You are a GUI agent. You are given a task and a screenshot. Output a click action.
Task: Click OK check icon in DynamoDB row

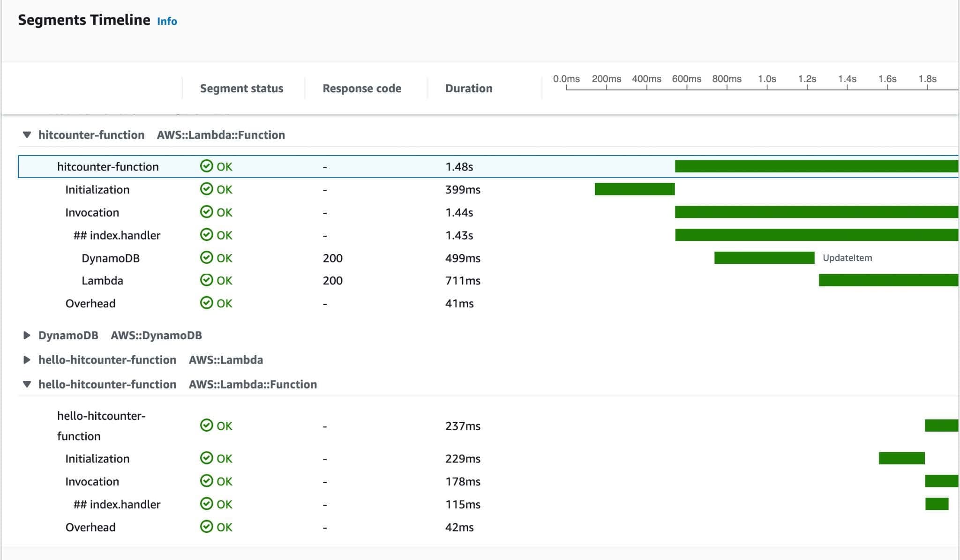pos(206,258)
